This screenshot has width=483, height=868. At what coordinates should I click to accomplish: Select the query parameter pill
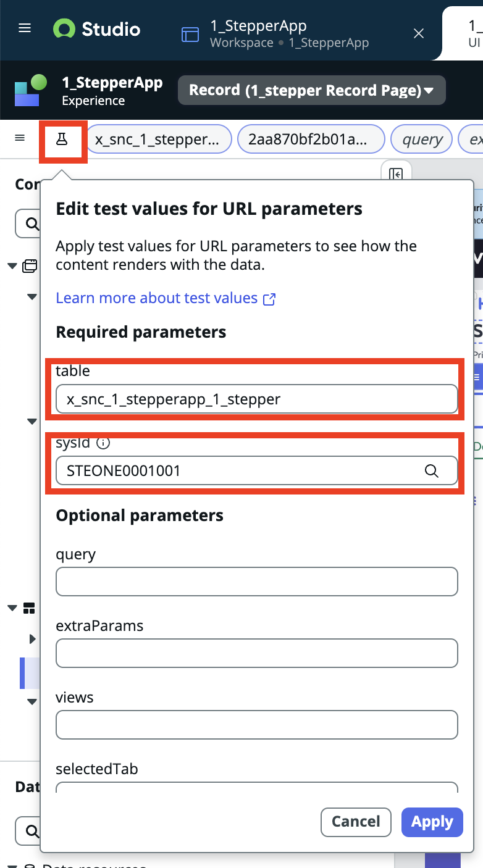pos(422,140)
